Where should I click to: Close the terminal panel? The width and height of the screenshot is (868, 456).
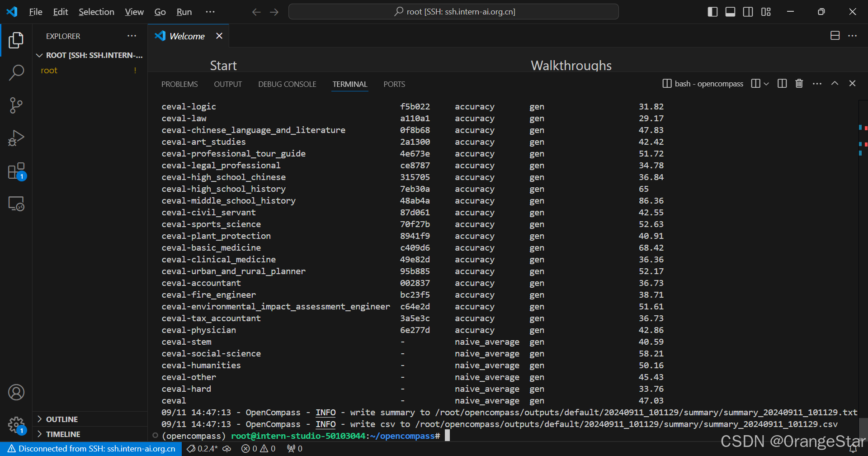(x=852, y=83)
